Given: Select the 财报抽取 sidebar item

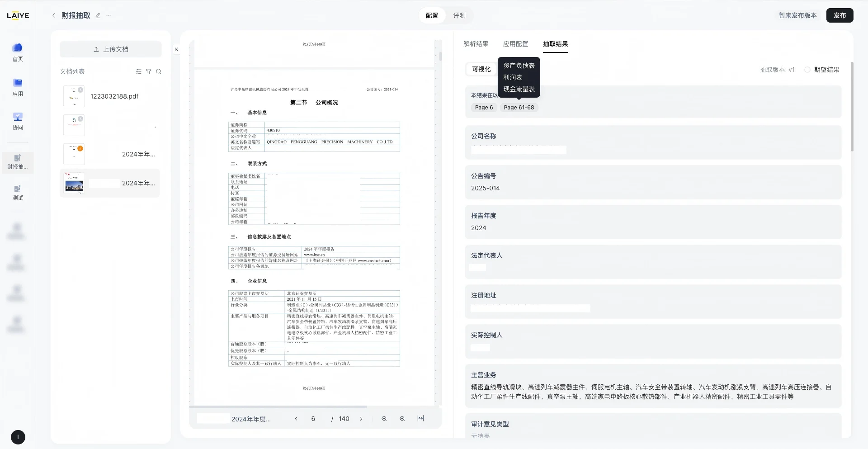Looking at the screenshot, I should pyautogui.click(x=18, y=162).
